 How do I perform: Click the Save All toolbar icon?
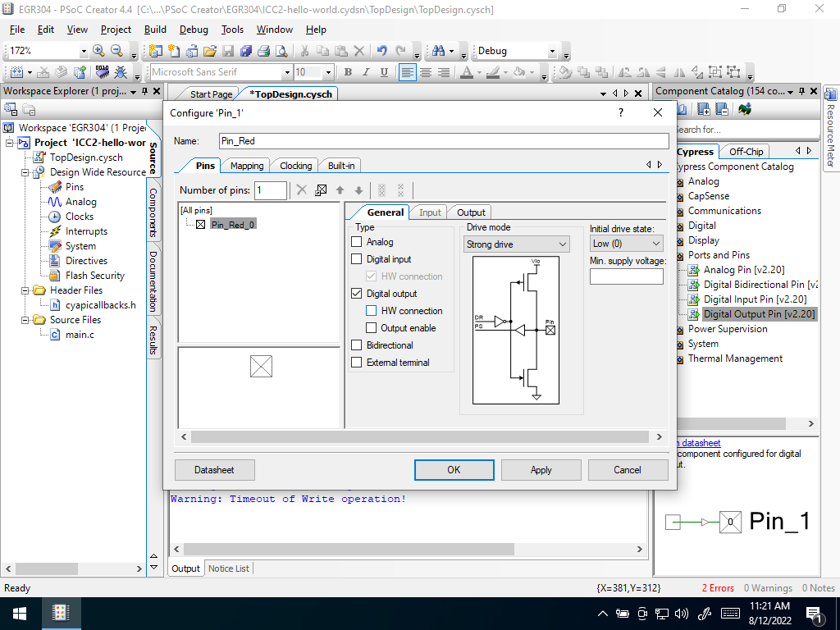(246, 51)
